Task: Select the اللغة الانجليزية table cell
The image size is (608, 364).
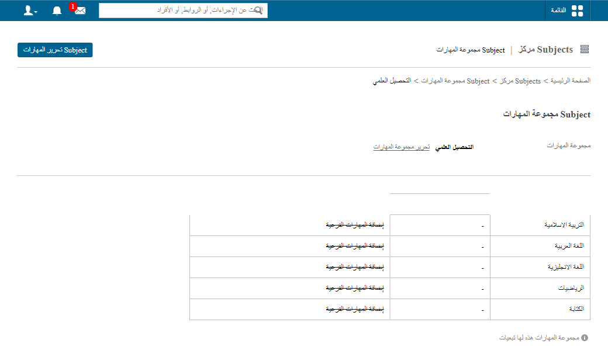Action: (540, 267)
